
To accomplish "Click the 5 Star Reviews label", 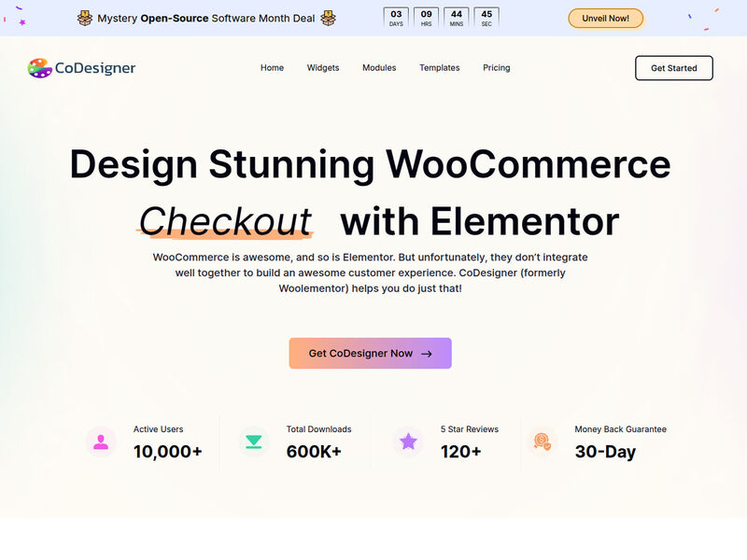I will coord(470,429).
